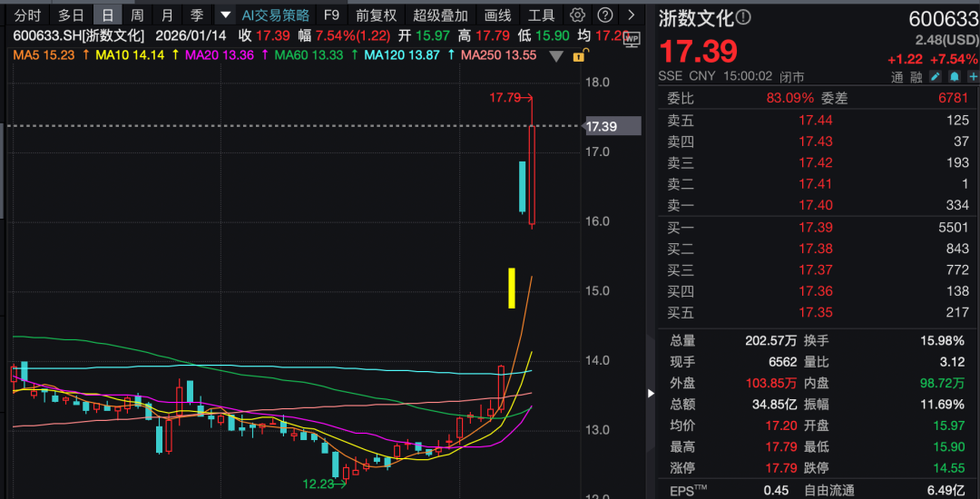Screen dimensions: 980x499
Task: Open the chart settings gear icon
Action: [x=578, y=15]
